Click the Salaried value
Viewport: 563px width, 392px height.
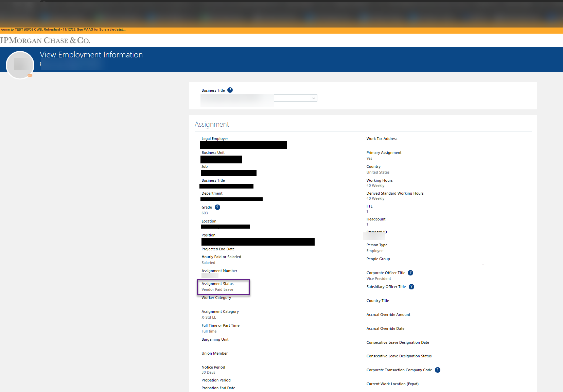(x=208, y=263)
